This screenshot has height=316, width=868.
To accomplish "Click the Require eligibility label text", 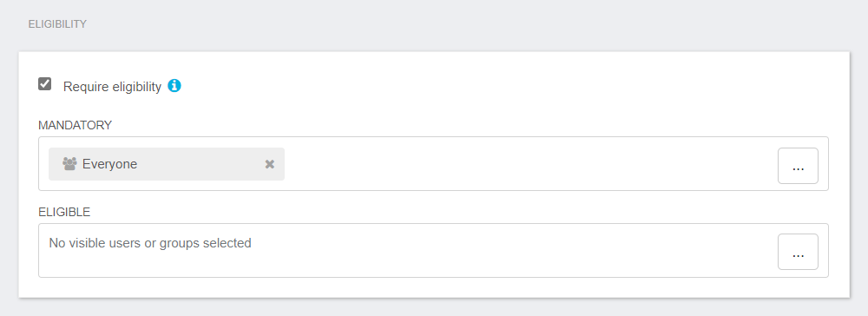I will point(112,87).
